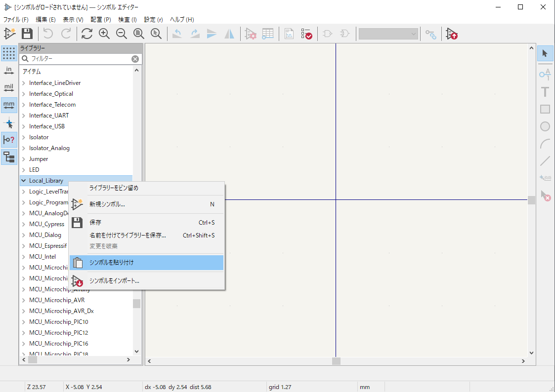The height and width of the screenshot is (392, 555).
Task: Switch units to inches
Action: (9, 71)
